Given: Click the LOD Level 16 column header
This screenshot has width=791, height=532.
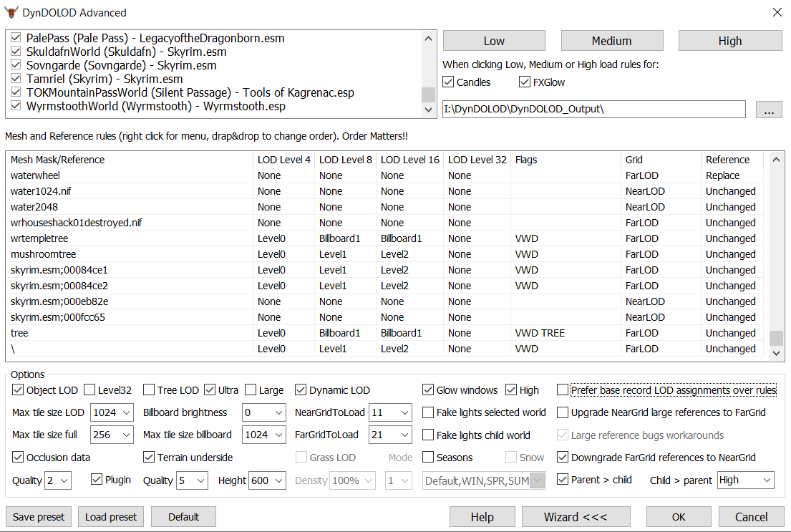Looking at the screenshot, I should click(409, 160).
